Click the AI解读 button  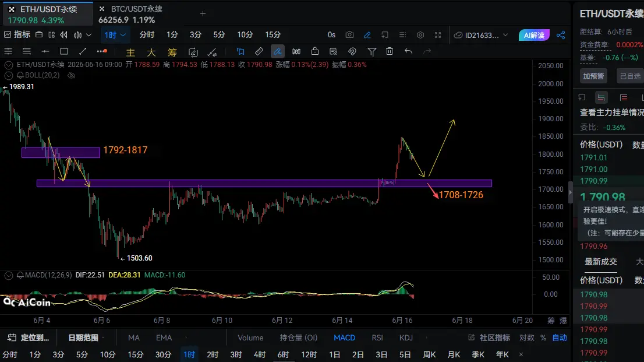pos(534,35)
